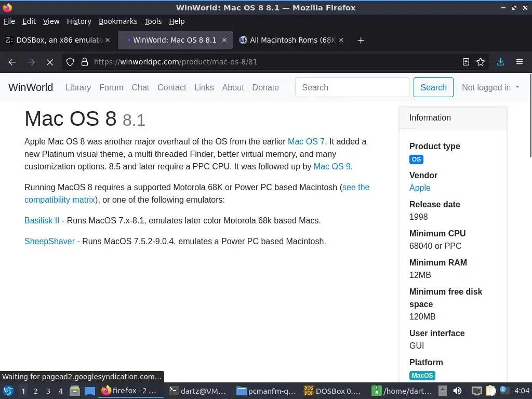The image size is (532, 399).
Task: Open the Donate nav link
Action: 265,87
